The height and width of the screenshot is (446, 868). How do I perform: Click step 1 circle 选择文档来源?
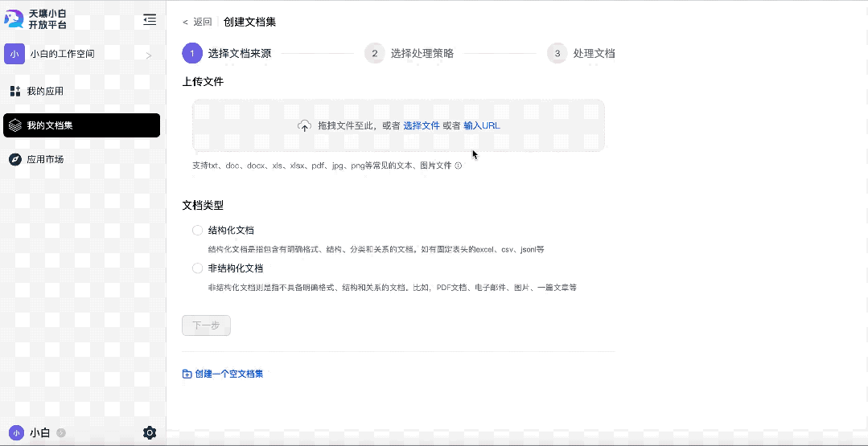point(192,54)
